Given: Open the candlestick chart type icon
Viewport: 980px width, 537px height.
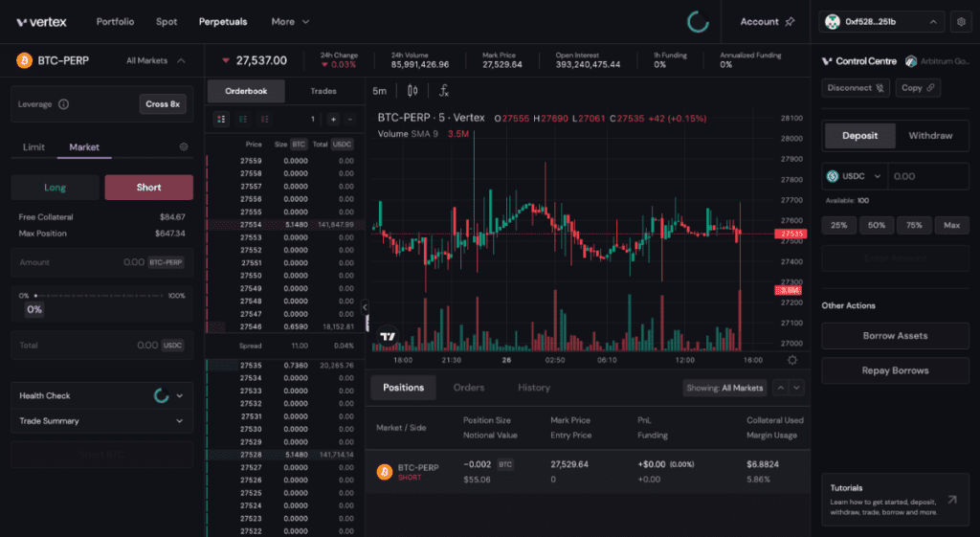Looking at the screenshot, I should pyautogui.click(x=412, y=91).
